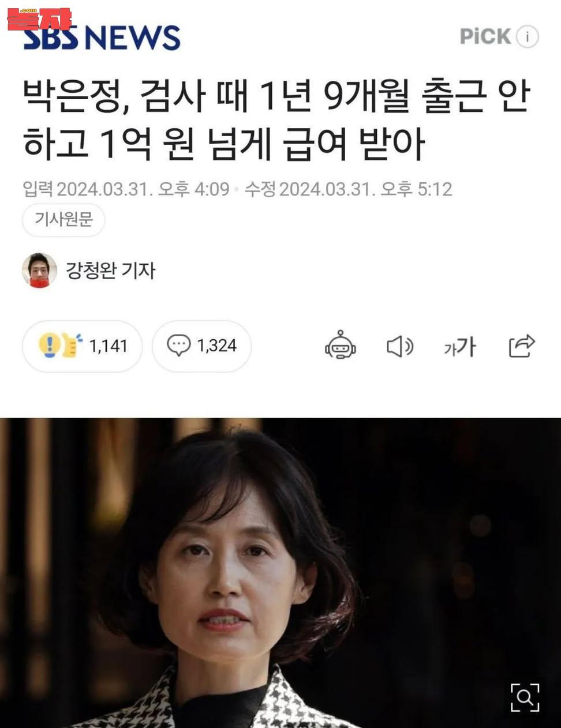The image size is (561, 728).
Task: Open the 기사원문 original article button
Action: point(63,219)
